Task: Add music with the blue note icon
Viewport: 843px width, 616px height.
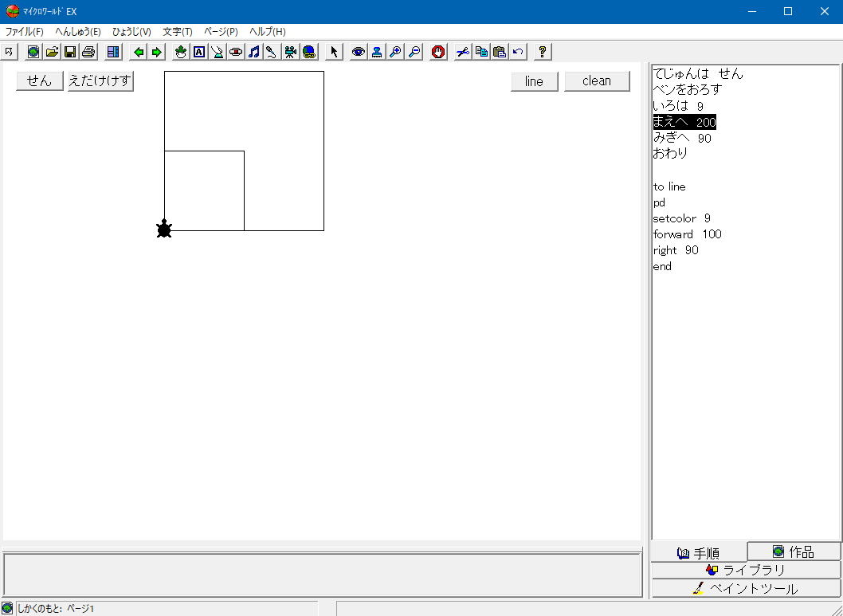Action: [253, 52]
